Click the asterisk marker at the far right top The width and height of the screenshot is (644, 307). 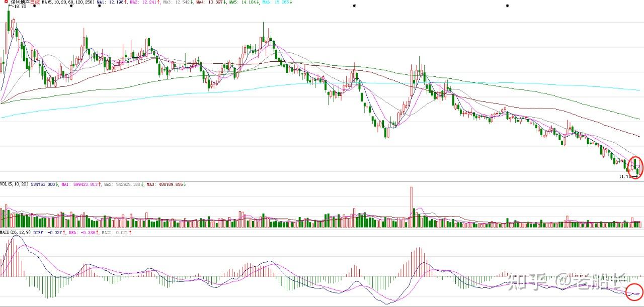click(x=507, y=6)
